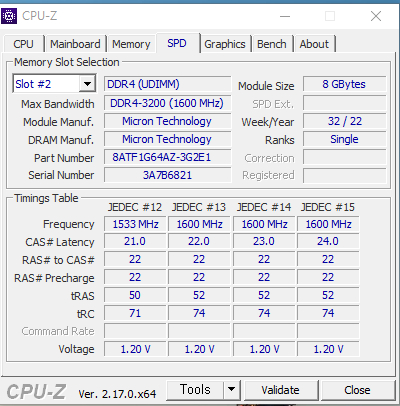The height and width of the screenshot is (406, 400).
Task: Click the empty SPD Ext. field
Action: pos(344,103)
